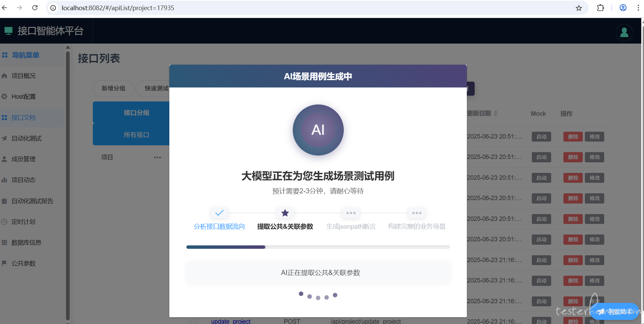Viewport: 644px width, 324px height.
Task: Open the 项目 group three-dot menu
Action: [157, 158]
